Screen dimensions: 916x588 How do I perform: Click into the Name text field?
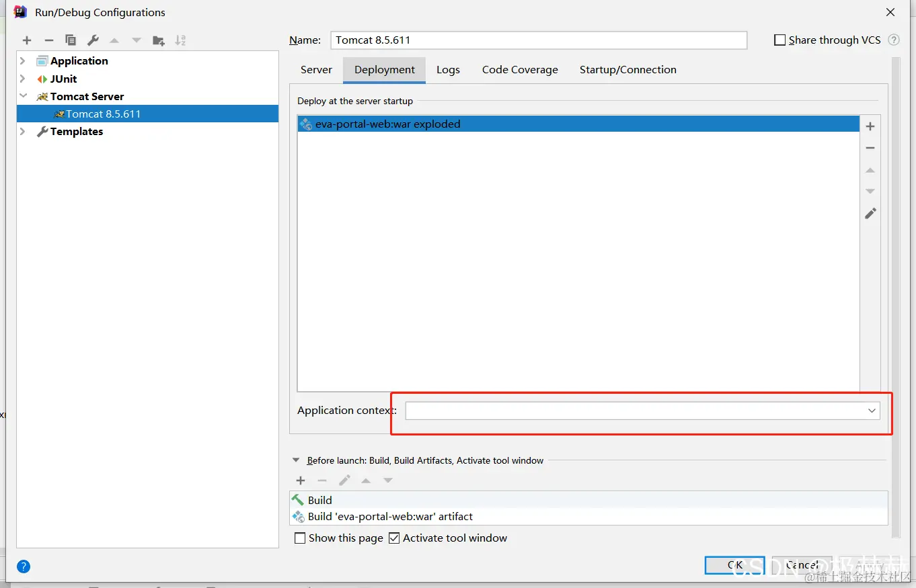pyautogui.click(x=539, y=40)
